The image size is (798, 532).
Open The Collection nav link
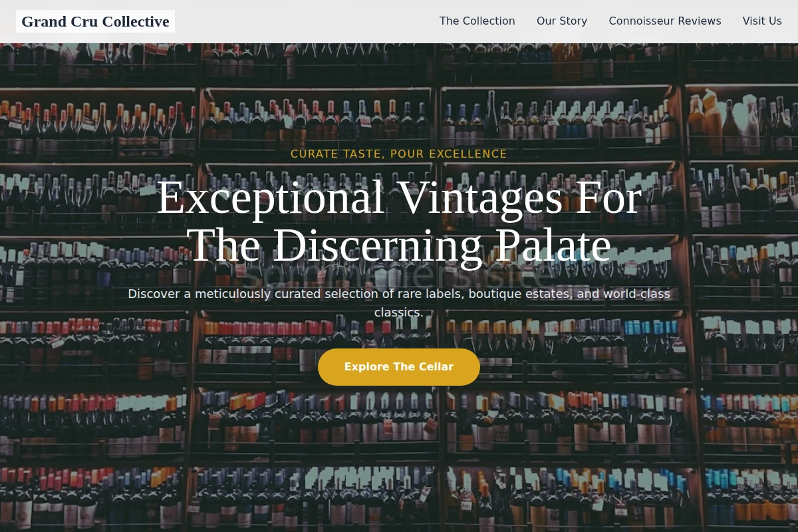(477, 21)
